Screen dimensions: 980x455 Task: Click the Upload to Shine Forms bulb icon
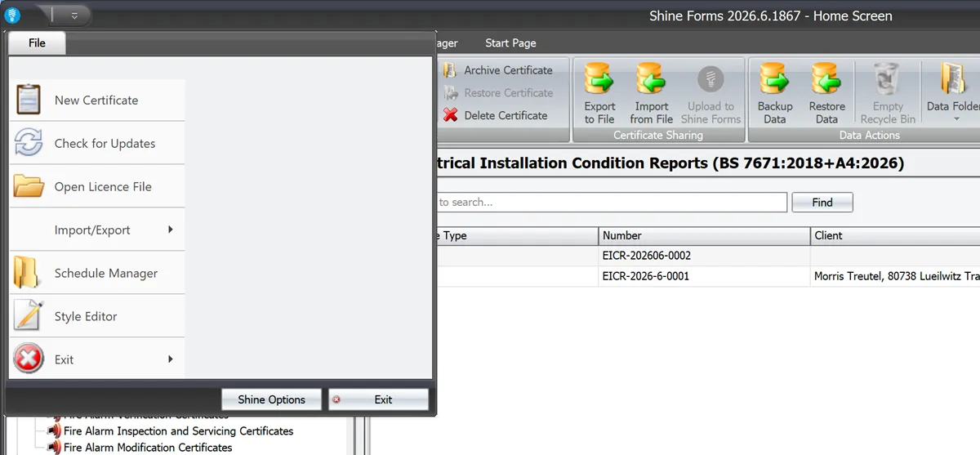pyautogui.click(x=710, y=80)
